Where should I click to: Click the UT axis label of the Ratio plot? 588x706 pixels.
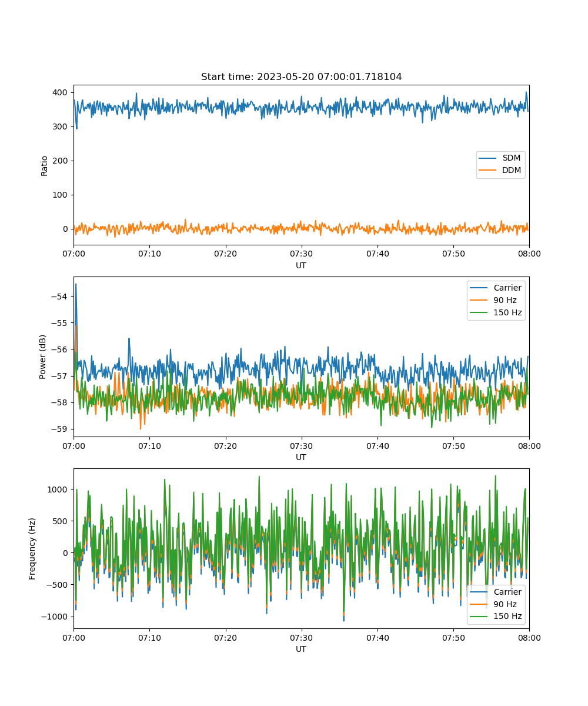tap(301, 265)
